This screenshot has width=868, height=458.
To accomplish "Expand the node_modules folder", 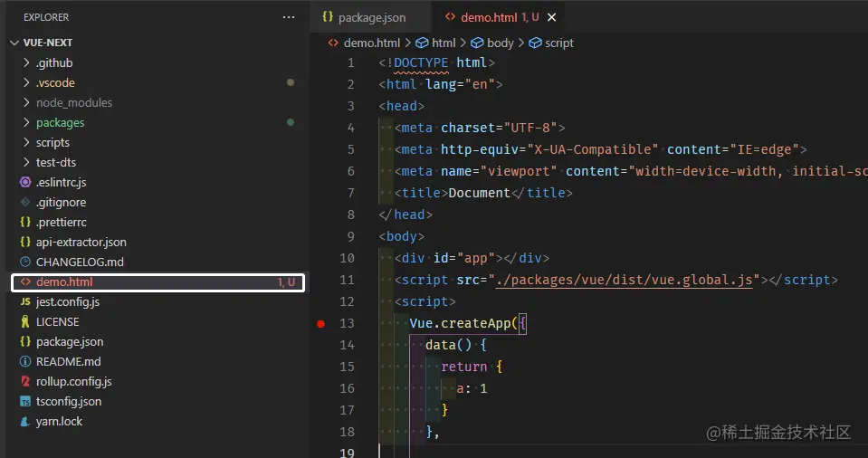I will click(x=26, y=102).
